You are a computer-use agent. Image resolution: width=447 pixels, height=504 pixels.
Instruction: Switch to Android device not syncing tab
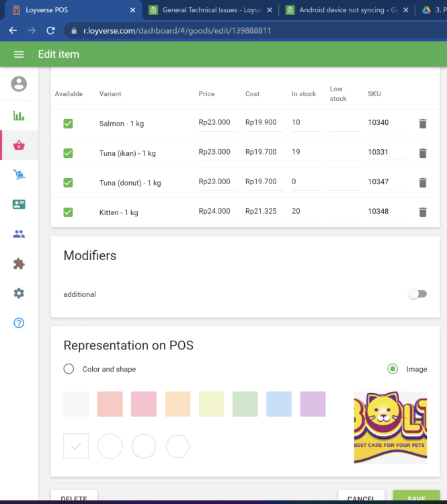point(346,10)
